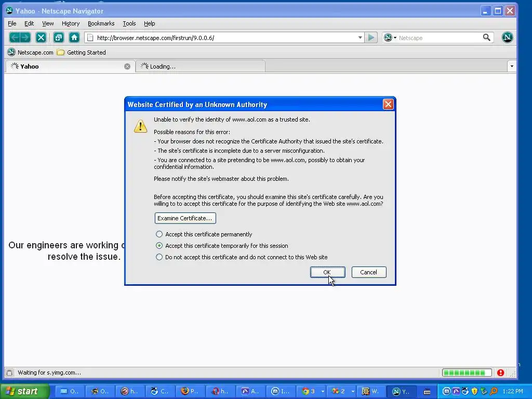Screen dimensions: 532x399
Task: Open the Avant taskbar item labeled A..
Action: (x=250, y=391)
